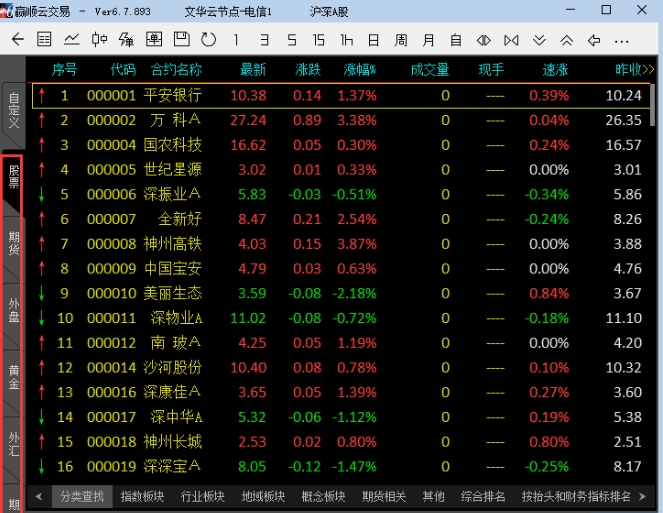Select the 综合排名 bottom tab
This screenshot has width=663, height=513.
click(483, 496)
